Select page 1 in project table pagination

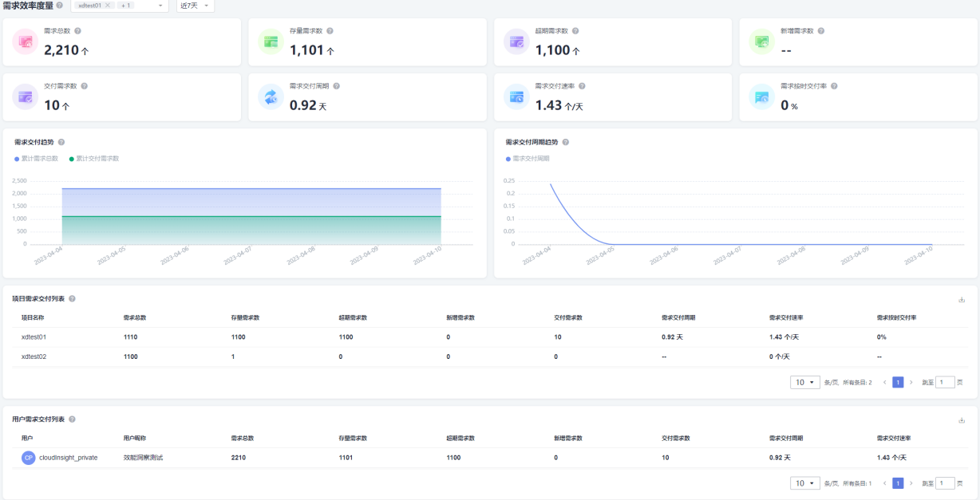click(x=898, y=382)
